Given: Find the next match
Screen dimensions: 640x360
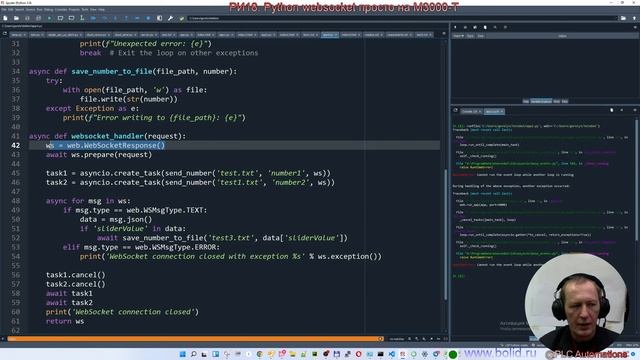Looking at the screenshot, I should (424, 339).
